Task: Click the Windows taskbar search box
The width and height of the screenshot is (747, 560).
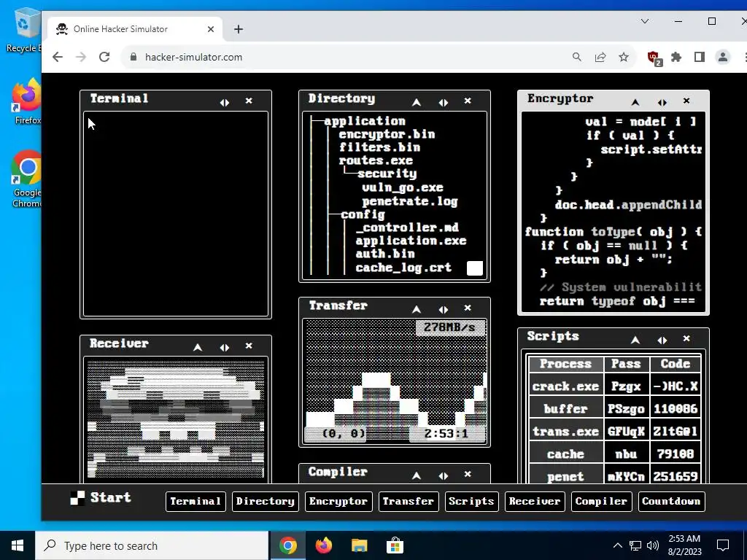Action: coord(152,545)
